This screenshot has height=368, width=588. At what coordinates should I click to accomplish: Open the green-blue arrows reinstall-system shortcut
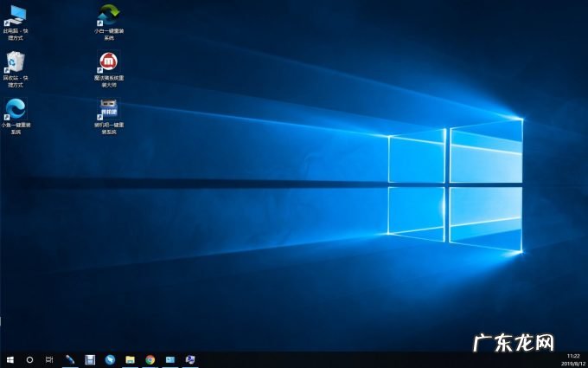click(x=109, y=23)
